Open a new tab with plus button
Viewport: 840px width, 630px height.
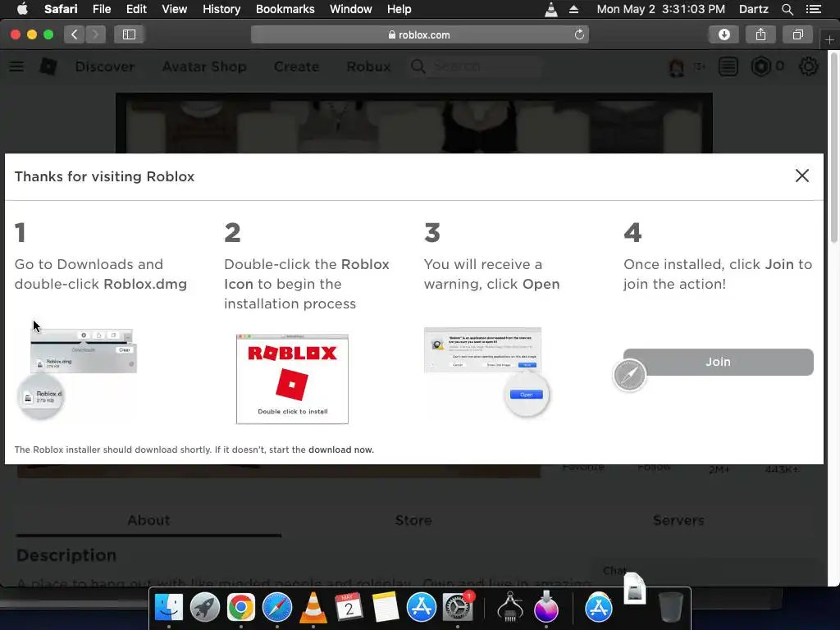tap(829, 39)
